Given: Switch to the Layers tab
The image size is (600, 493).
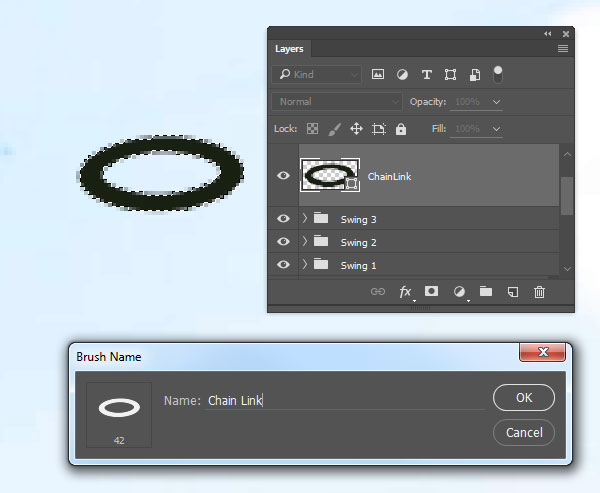Looking at the screenshot, I should tap(289, 49).
